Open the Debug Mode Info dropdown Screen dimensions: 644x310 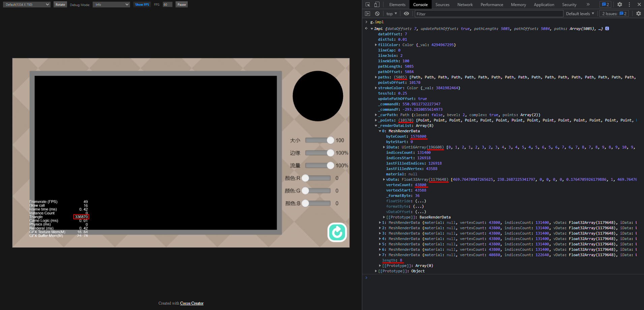coord(111,4)
